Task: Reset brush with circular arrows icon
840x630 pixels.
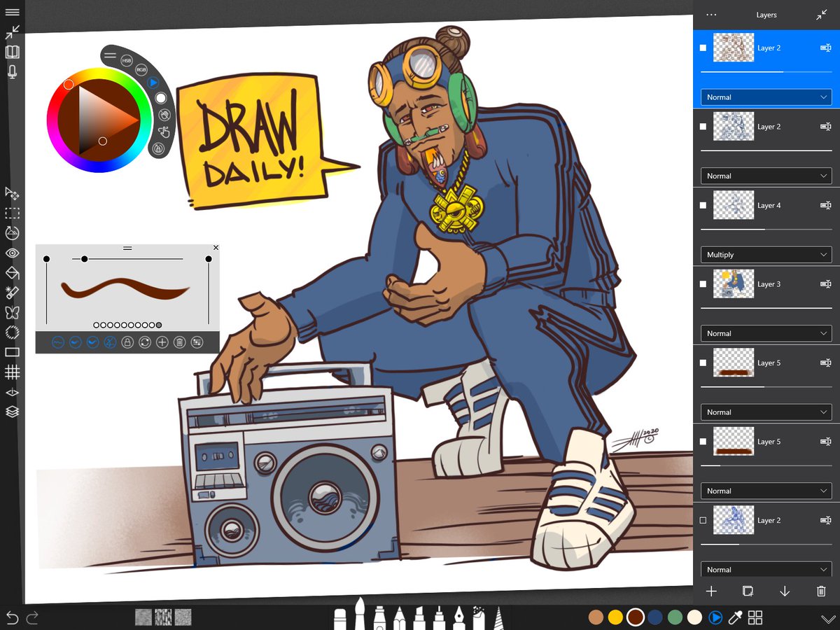Action: 145,342
